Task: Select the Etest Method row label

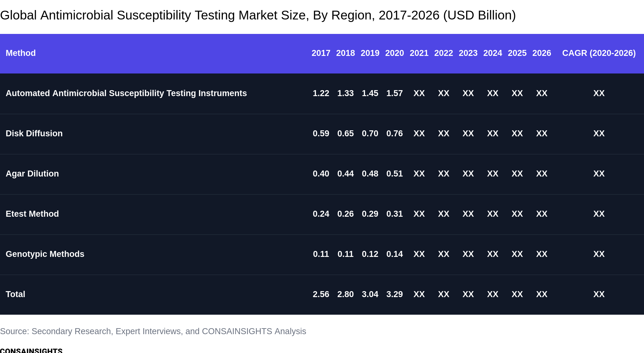Action: (x=32, y=214)
